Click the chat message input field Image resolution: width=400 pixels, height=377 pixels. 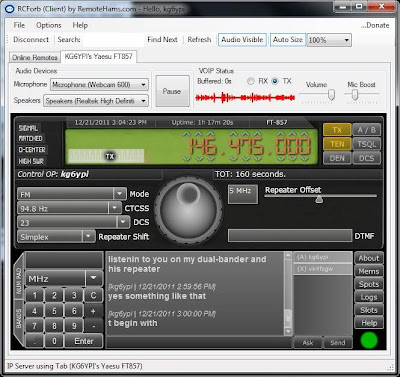point(199,343)
